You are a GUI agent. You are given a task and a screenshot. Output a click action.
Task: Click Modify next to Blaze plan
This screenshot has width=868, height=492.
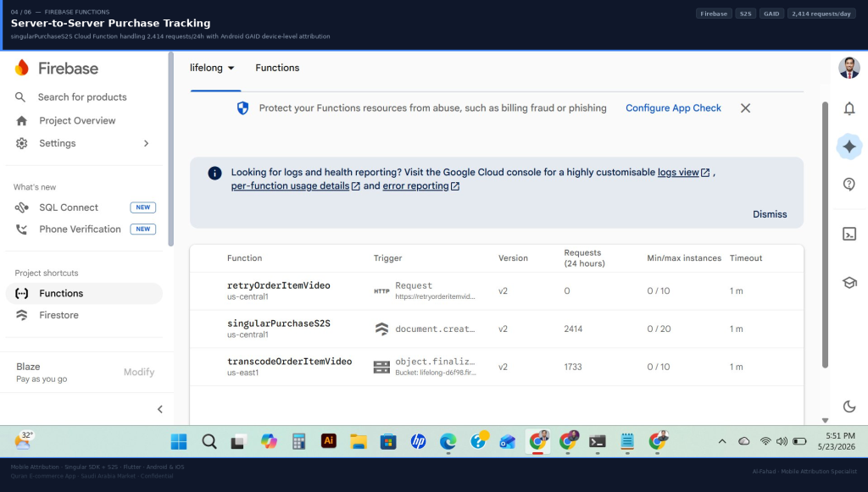(x=139, y=372)
